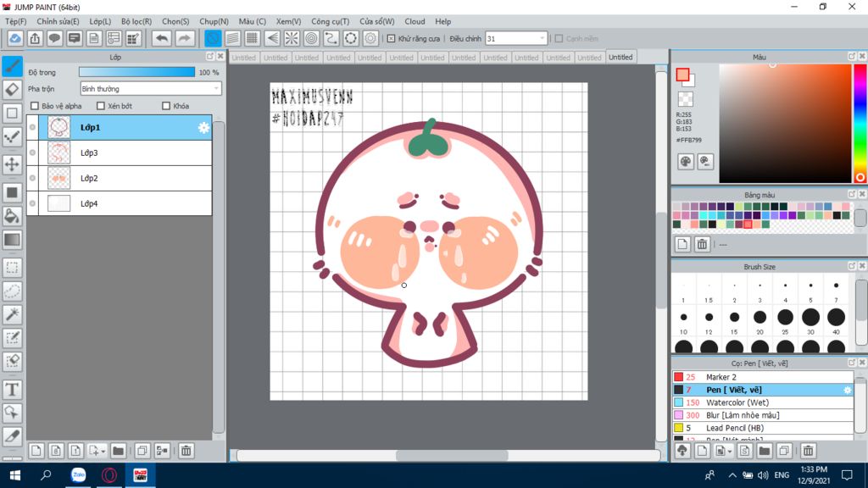Screen dimensions: 868x488
Task: Delete brush with Brush panel trash icon
Action: click(808, 451)
